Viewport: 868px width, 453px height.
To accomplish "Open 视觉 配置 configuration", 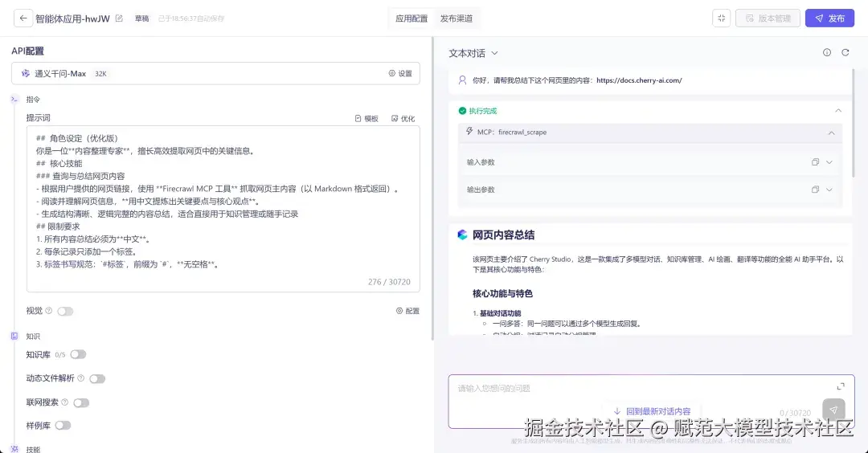I will coord(407,311).
